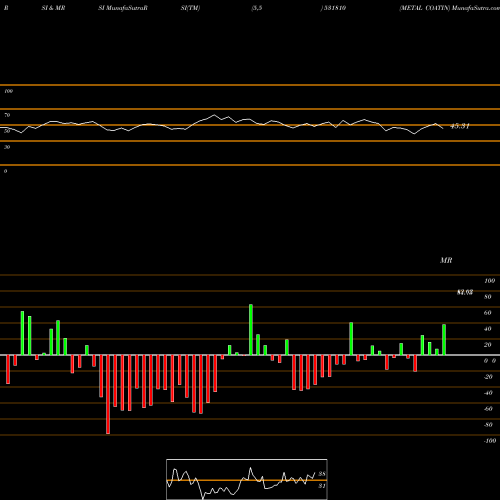Click the 'SI MunafaSutraR' header text
500x500 pixels.
click(x=123, y=8)
